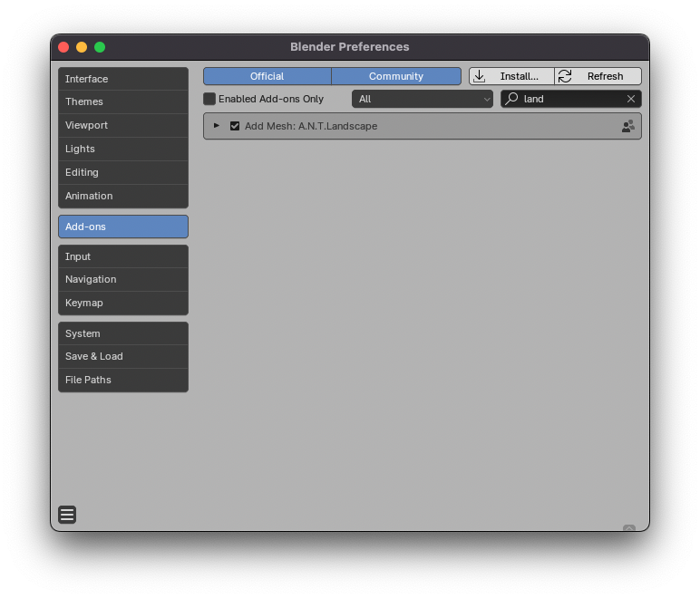Open the Keymap section
The width and height of the screenshot is (700, 598).
[123, 304]
